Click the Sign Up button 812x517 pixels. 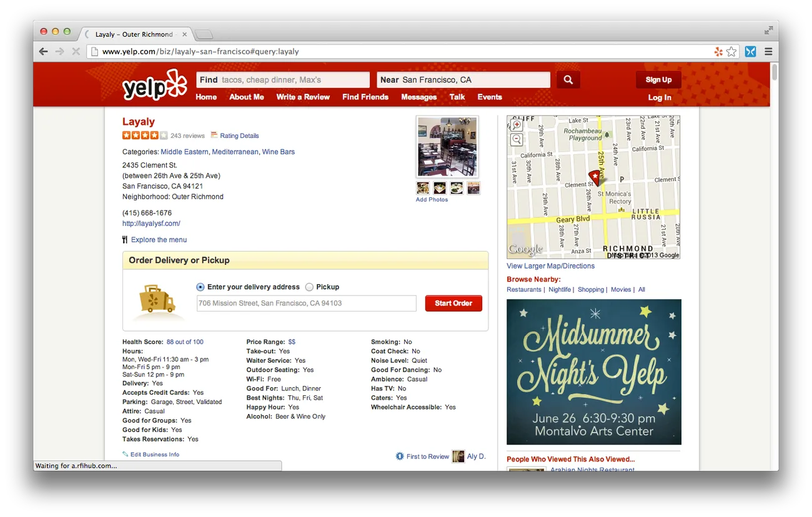(x=659, y=79)
